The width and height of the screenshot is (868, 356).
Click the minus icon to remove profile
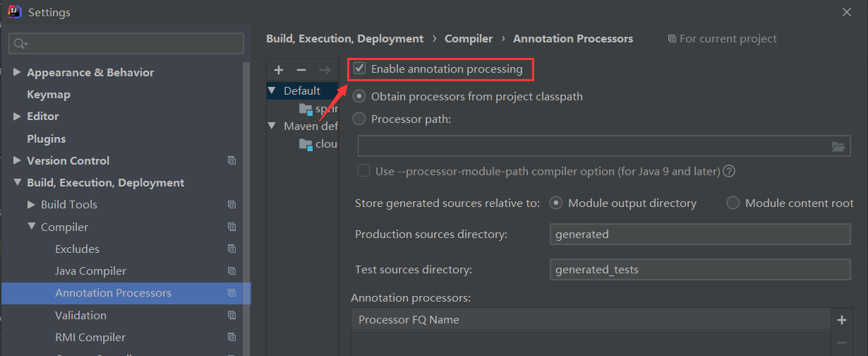pos(301,70)
